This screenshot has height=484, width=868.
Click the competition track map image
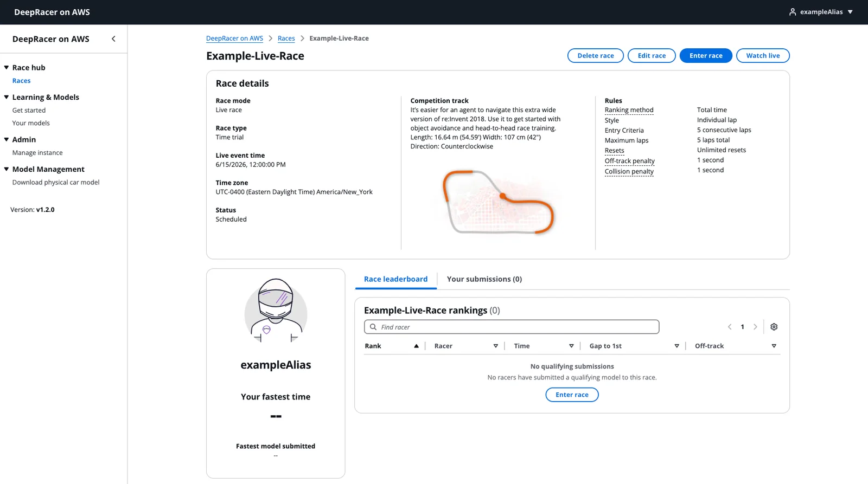(x=498, y=202)
